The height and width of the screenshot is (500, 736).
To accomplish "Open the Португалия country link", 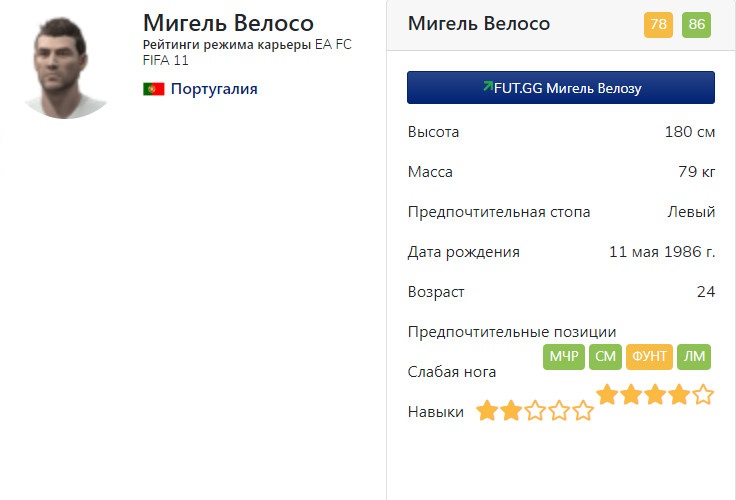I will 214,89.
